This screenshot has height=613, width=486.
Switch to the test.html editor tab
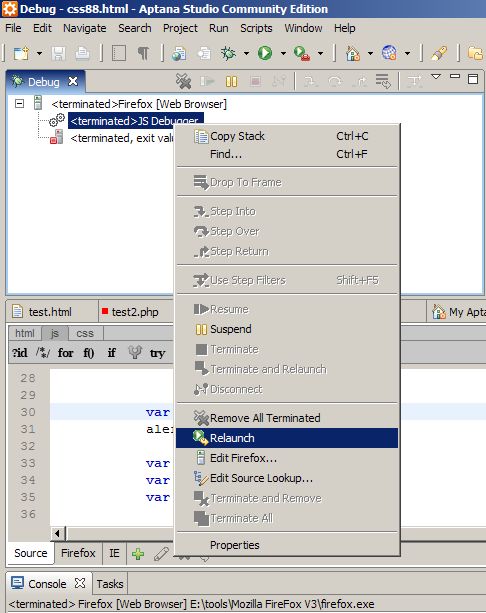coord(50,312)
